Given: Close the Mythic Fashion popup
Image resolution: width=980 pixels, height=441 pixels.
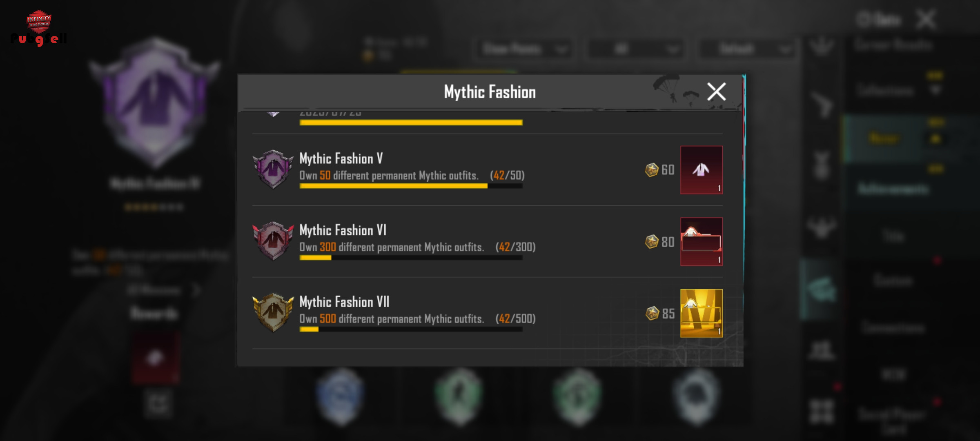Looking at the screenshot, I should tap(716, 91).
